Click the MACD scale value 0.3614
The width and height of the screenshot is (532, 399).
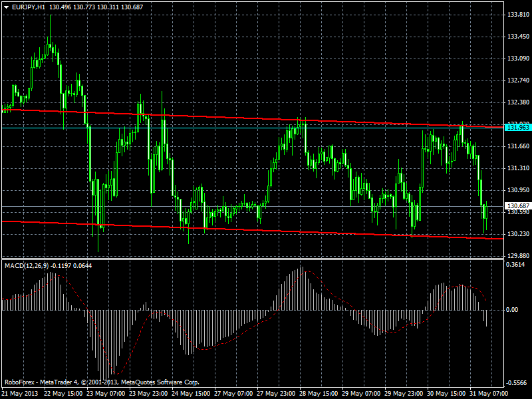(515, 265)
